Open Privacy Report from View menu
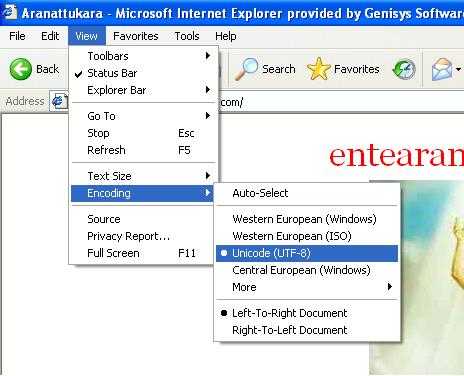This screenshot has width=464, height=376. tap(142, 236)
